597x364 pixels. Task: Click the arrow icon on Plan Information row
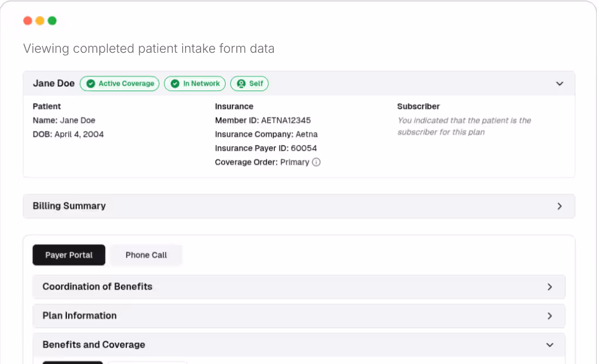click(x=550, y=315)
